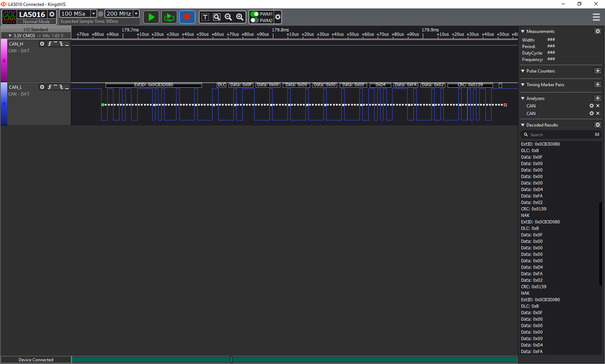Click the 179.8ms mark on time ruler
This screenshot has height=364, width=605.
pos(280,30)
